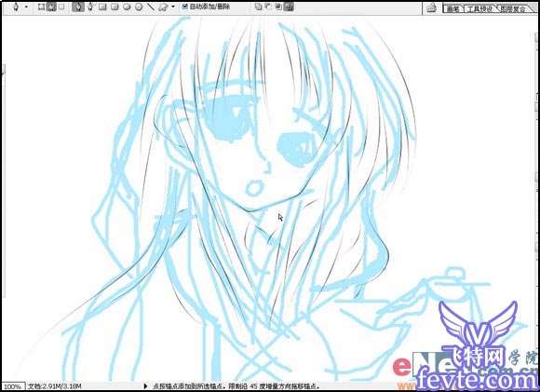Expand the shape geometry options arrow
The height and width of the screenshot is (392, 540).
click(x=173, y=7)
